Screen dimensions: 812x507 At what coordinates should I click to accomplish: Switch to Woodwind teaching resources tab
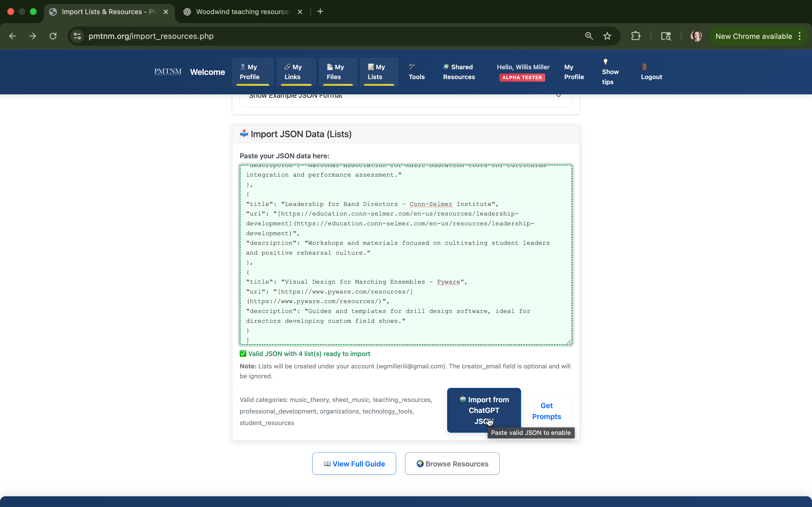pyautogui.click(x=243, y=12)
